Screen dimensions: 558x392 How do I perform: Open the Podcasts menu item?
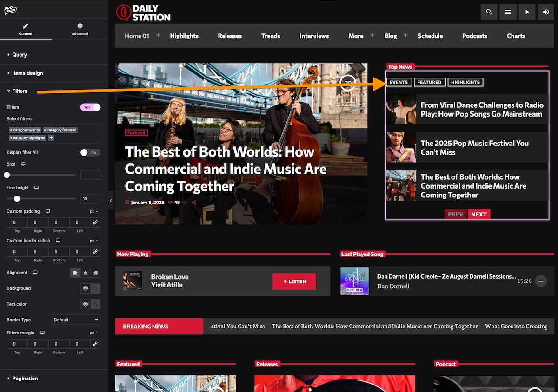point(474,36)
